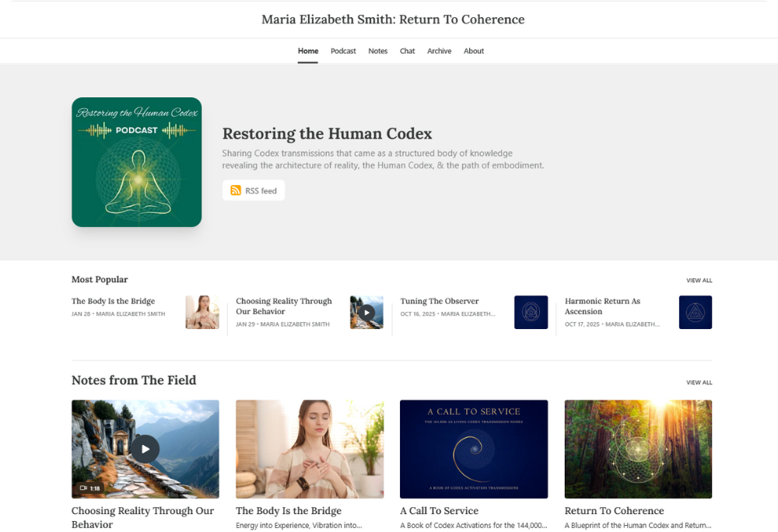Click the play icon on the Choosing Reality note video
This screenshot has width=778, height=532.
[145, 449]
